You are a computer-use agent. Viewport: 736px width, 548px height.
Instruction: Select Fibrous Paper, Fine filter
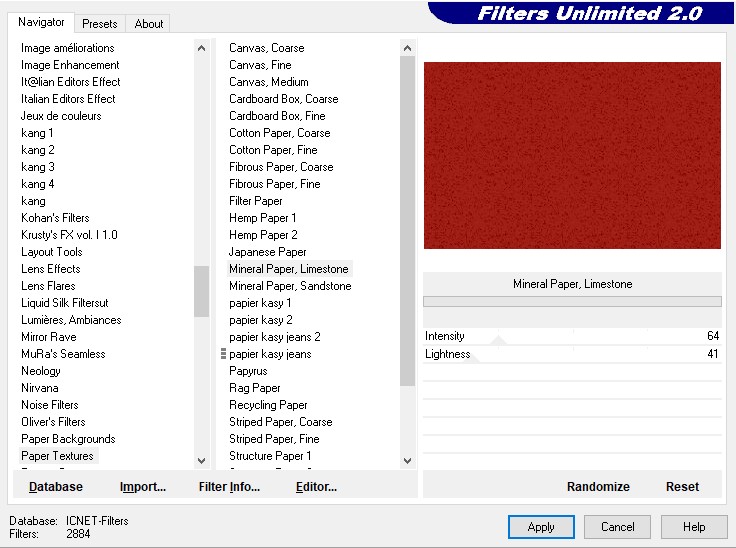click(275, 184)
